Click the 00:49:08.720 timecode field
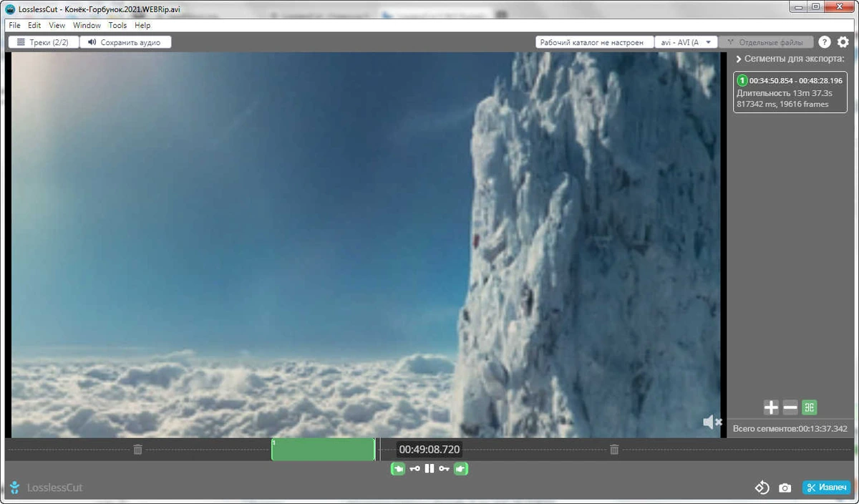 coord(429,450)
